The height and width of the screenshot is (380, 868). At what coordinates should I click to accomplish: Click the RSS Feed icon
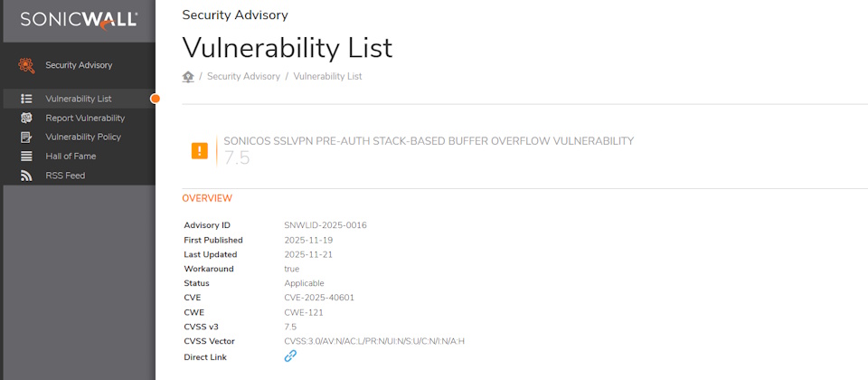point(27,176)
